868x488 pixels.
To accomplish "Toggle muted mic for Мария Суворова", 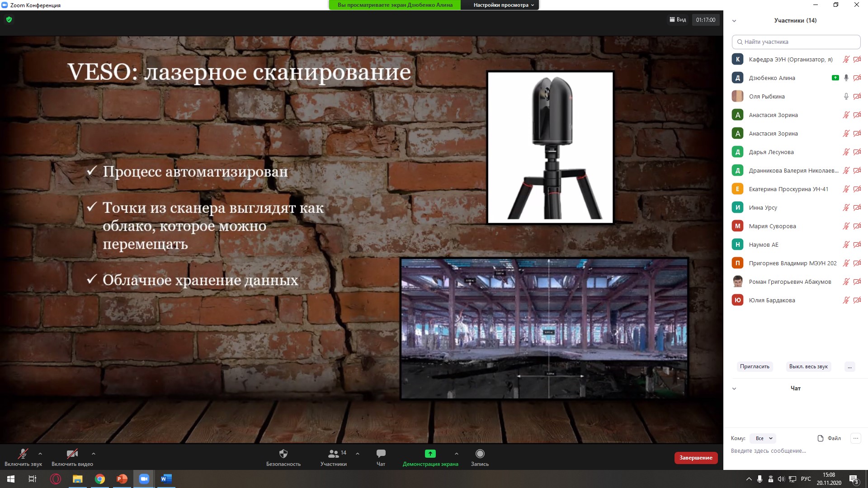I will coord(846,226).
